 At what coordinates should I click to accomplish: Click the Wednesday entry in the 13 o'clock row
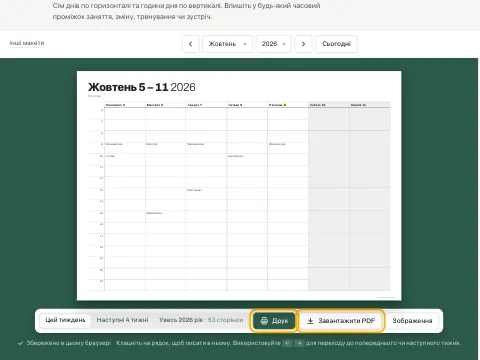tap(194, 190)
